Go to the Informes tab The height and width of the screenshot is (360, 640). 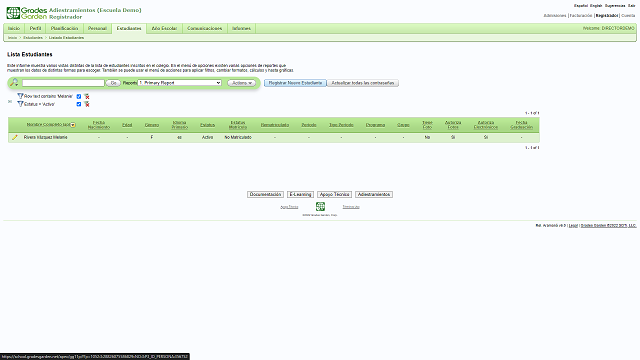point(241,28)
